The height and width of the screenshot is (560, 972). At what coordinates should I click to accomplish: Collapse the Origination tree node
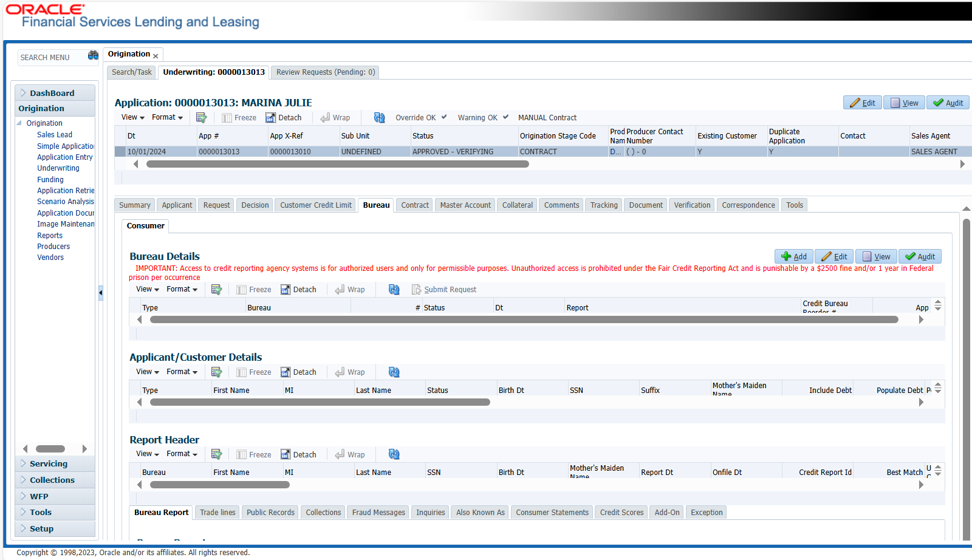19,123
